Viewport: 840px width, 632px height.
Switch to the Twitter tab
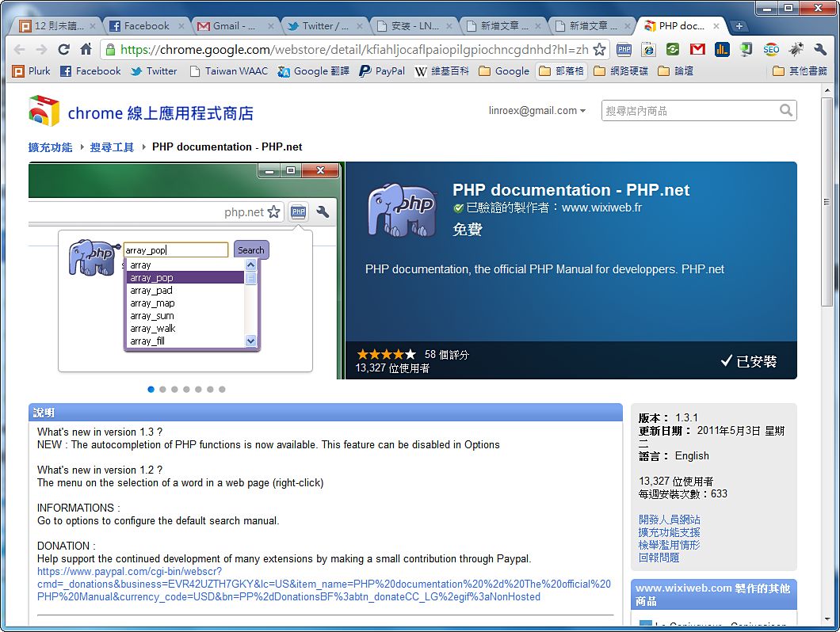pyautogui.click(x=323, y=25)
